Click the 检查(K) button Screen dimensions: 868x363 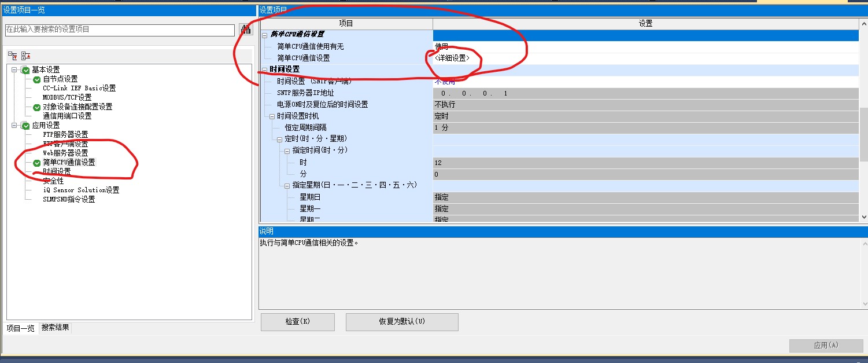pos(297,321)
